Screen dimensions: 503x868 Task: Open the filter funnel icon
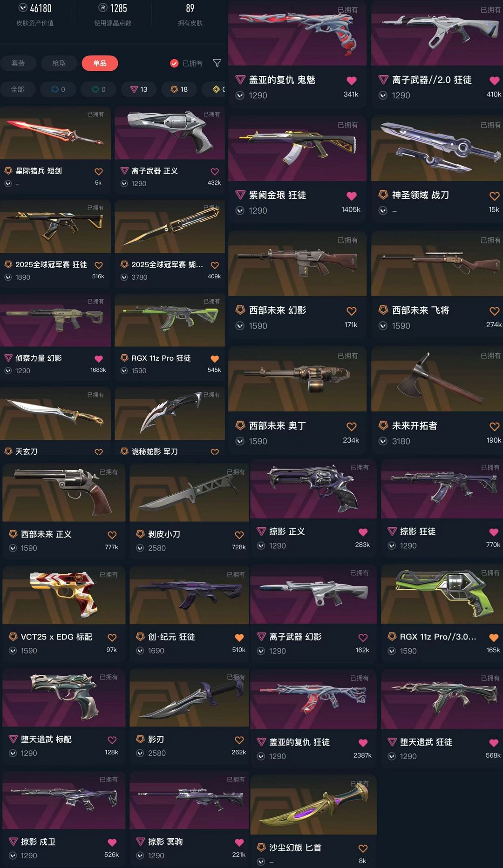(x=217, y=63)
